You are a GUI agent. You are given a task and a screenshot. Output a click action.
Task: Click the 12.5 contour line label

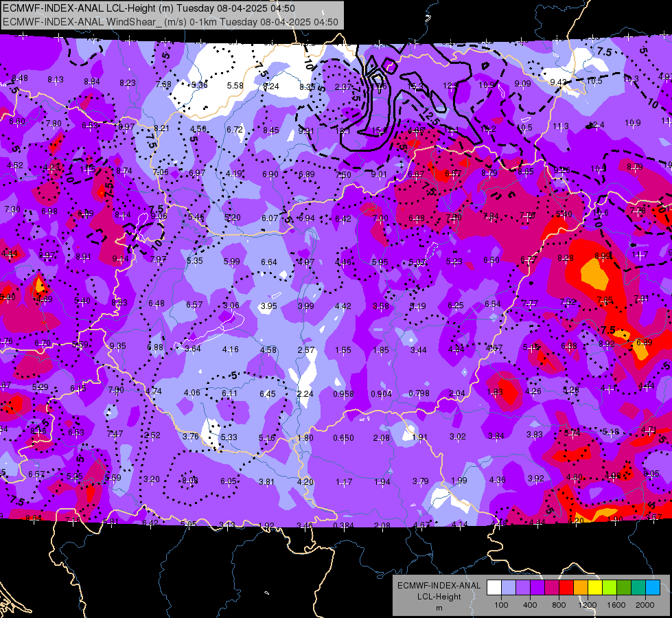[x=430, y=117]
